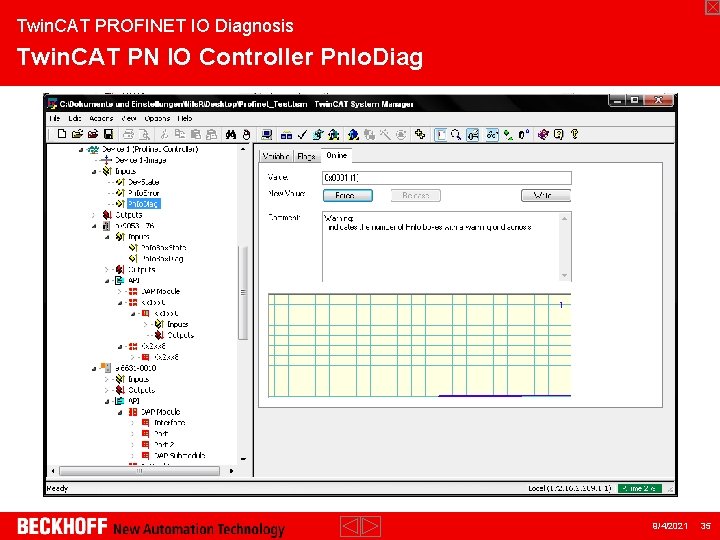Image resolution: width=720 pixels, height=540 pixels.
Task: Click the Find binoculars icon
Action: click(x=231, y=135)
